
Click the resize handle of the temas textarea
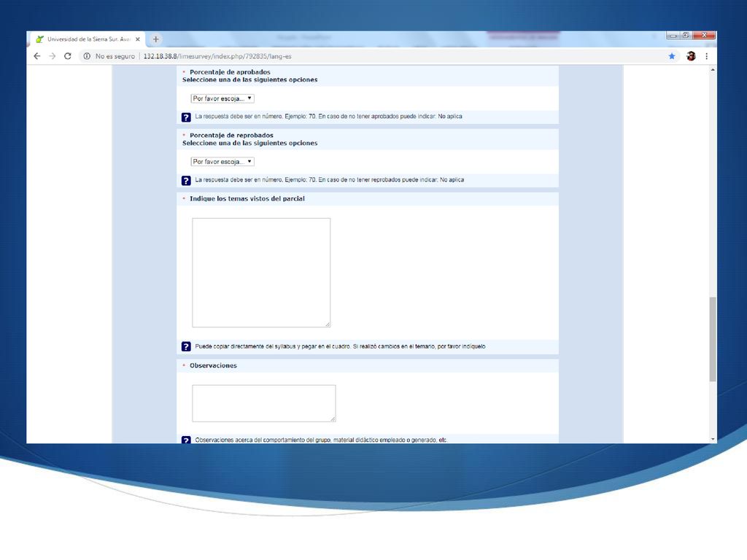coord(328,324)
